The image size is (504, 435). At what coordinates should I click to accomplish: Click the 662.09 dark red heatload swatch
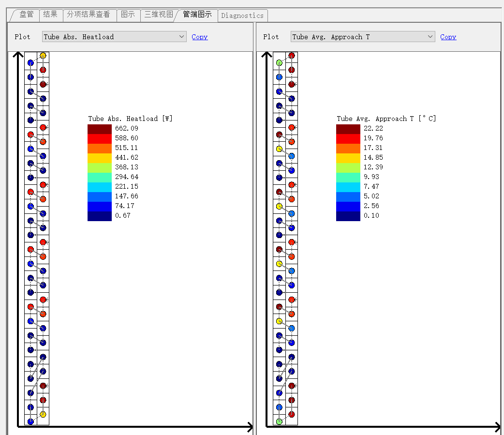100,129
